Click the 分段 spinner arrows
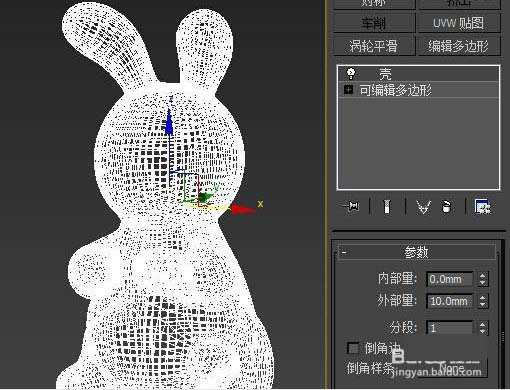 point(482,328)
